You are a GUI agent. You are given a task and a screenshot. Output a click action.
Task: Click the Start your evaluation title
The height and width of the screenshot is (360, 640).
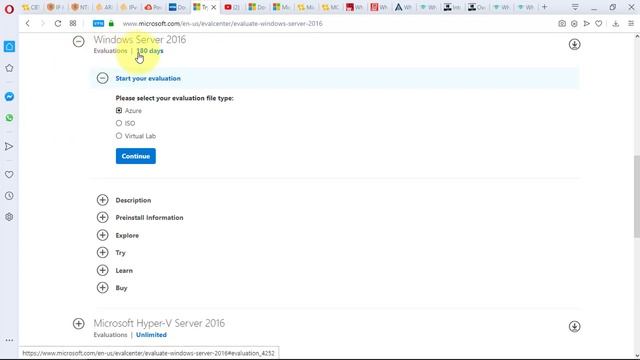point(148,78)
